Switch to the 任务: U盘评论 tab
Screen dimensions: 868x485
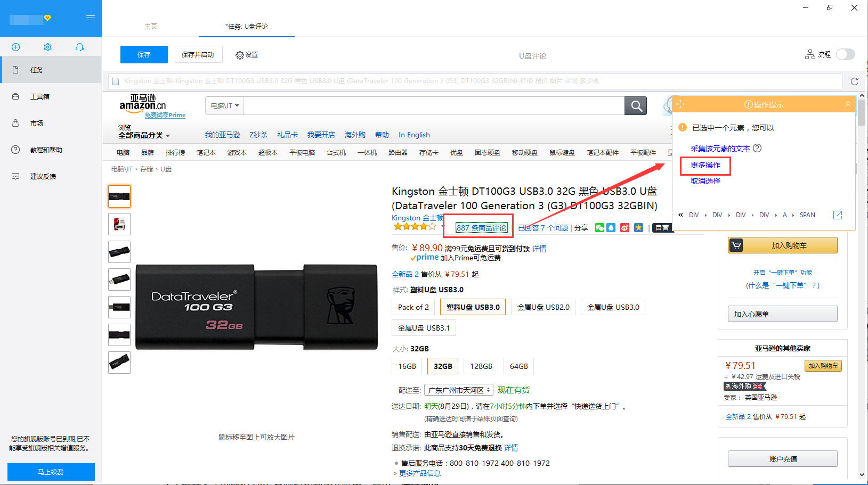[x=247, y=26]
